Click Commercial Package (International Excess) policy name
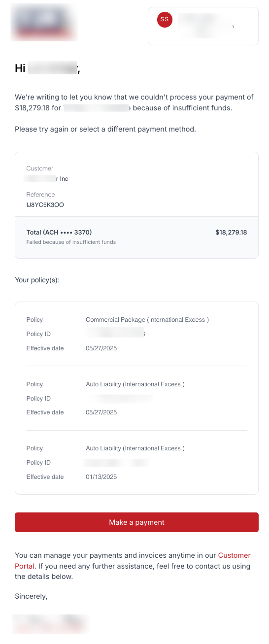The height and width of the screenshot is (644, 269). (147, 320)
